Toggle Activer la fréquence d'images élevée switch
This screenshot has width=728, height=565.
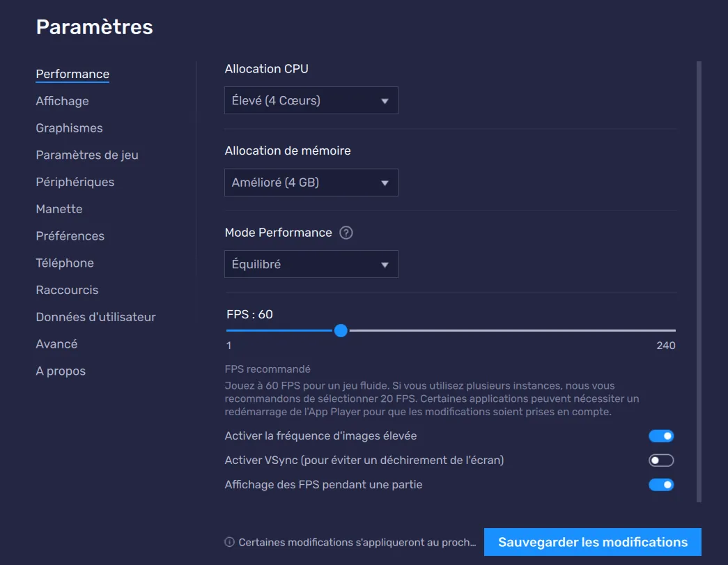click(661, 436)
